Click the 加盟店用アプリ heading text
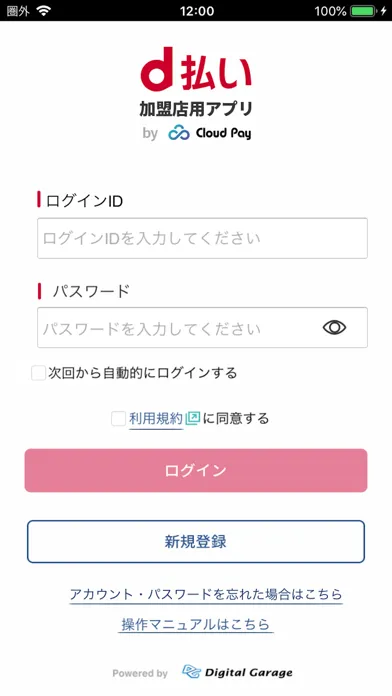 [x=196, y=109]
